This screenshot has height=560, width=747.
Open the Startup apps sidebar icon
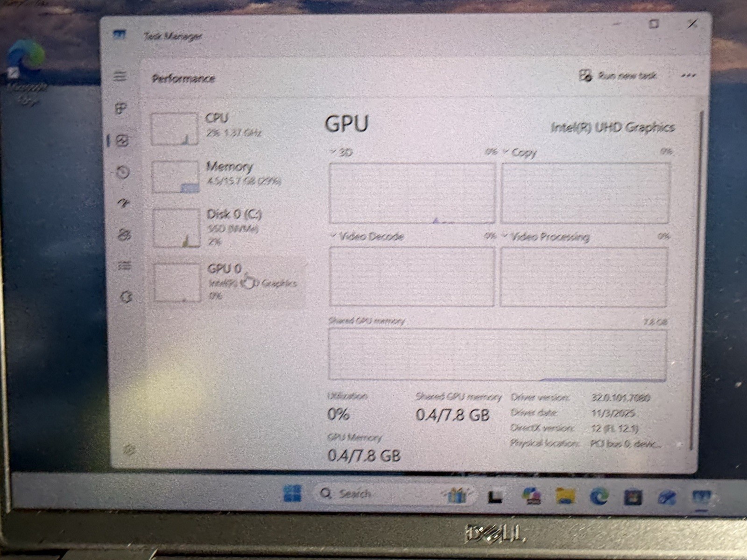point(123,203)
